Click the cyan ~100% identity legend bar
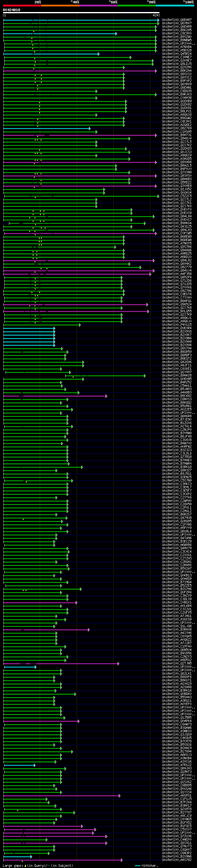 tap(175, 6)
